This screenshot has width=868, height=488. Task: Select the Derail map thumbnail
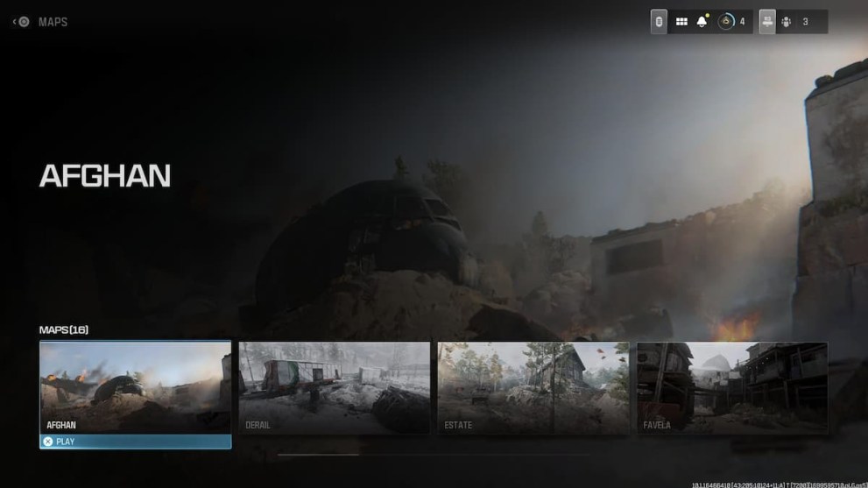click(335, 388)
